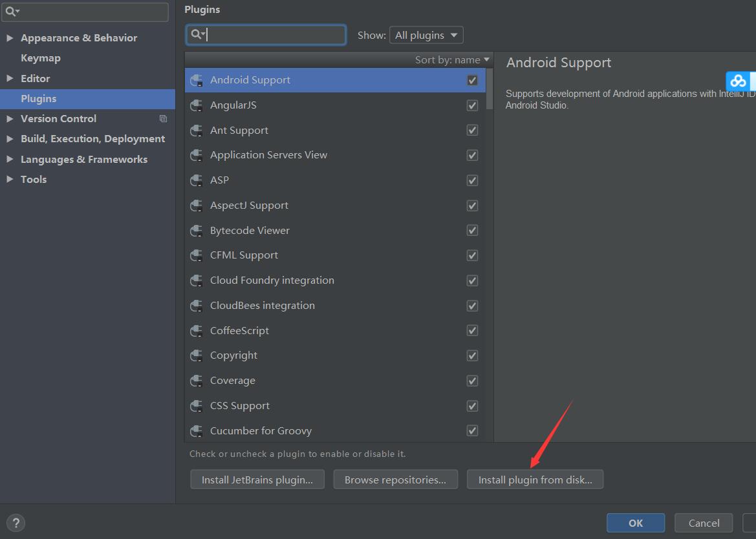Viewport: 756px width, 539px height.
Task: Click the CSS Support plugin icon
Action: [x=197, y=406]
